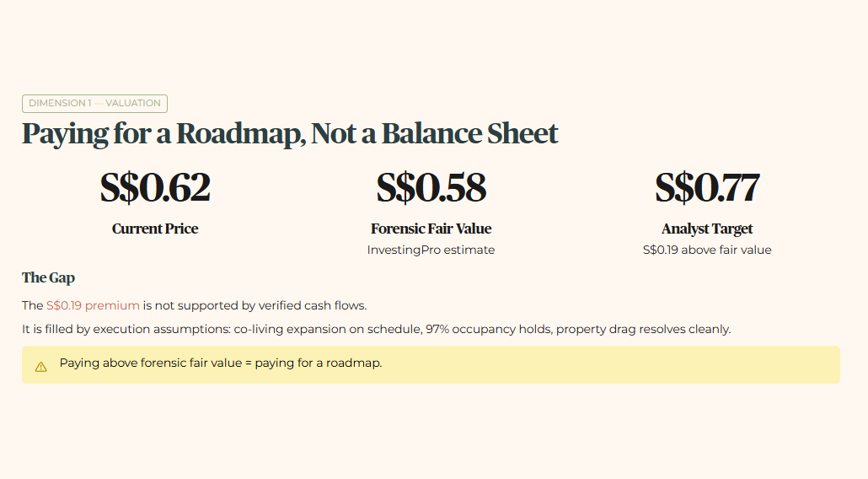This screenshot has height=479, width=868.
Task: Click the S$0.19 premium highlighted text
Action: (93, 305)
